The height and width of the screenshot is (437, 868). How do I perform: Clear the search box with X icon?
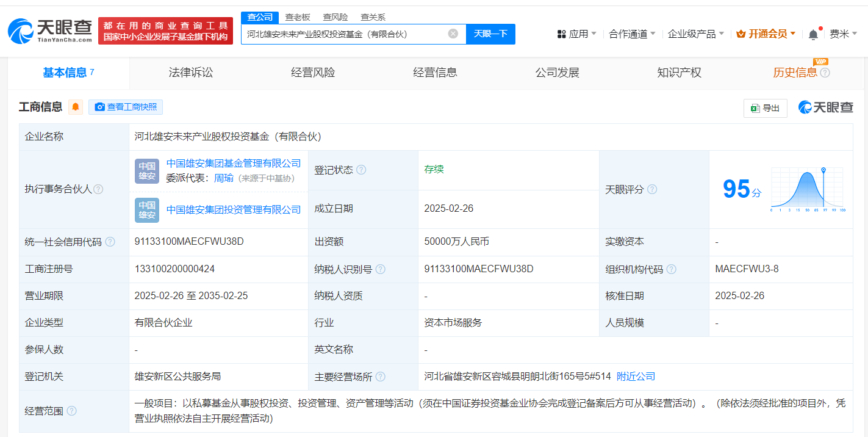coord(453,34)
